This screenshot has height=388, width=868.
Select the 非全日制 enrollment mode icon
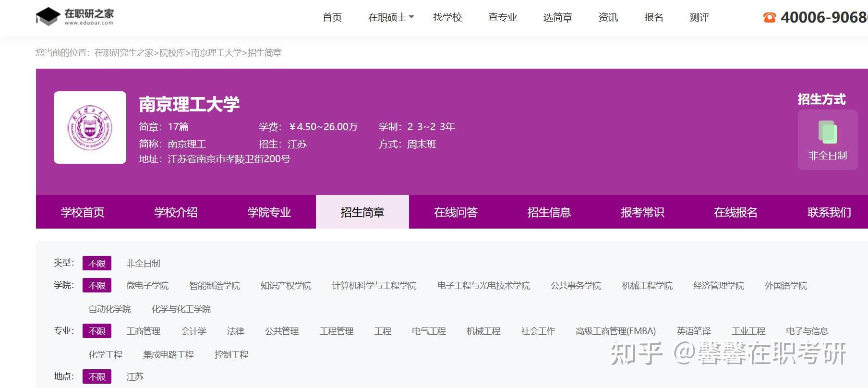tap(827, 140)
